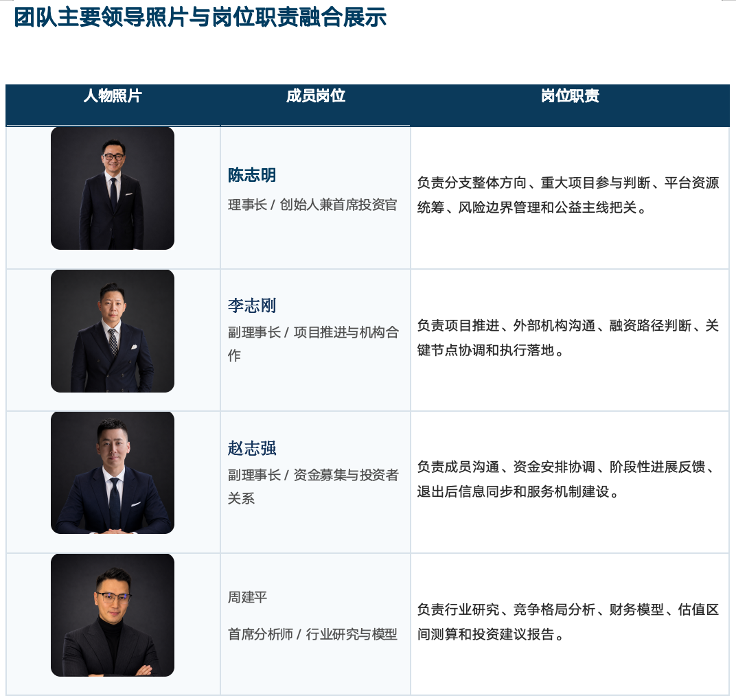Click the text 副理事长 / 资金募集与投资者关系
Viewport: 736px width, 700px height.
click(x=314, y=487)
